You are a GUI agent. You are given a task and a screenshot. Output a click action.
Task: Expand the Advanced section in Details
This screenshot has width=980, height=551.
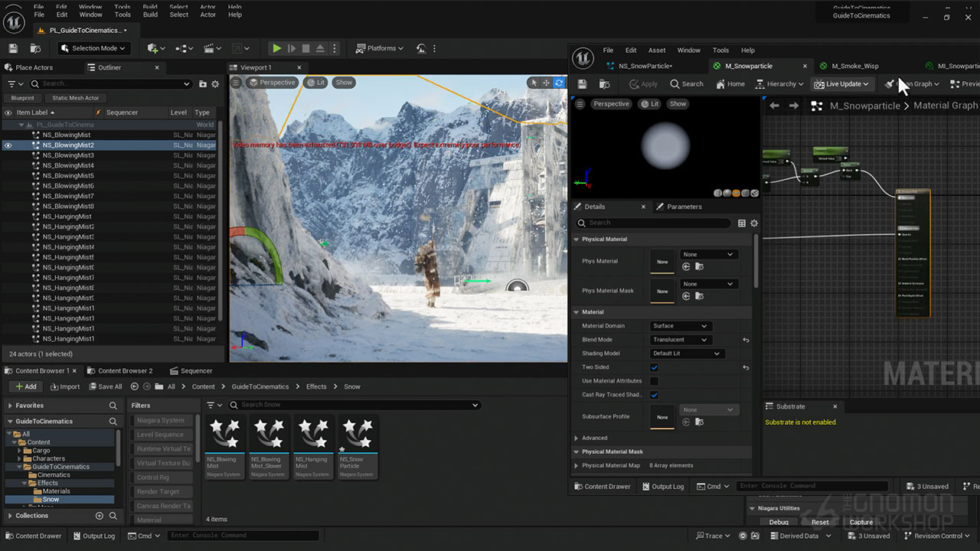coord(577,439)
